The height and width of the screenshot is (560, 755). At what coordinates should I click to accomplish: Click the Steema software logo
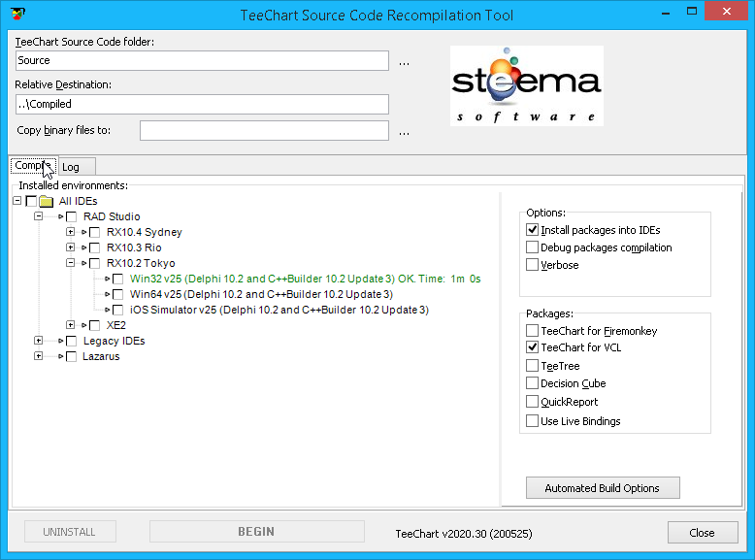pyautogui.click(x=527, y=85)
